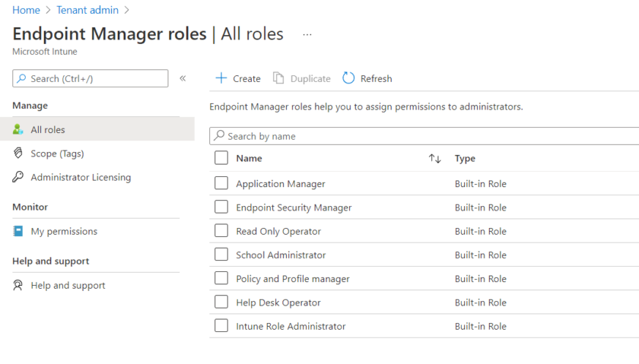Check Policy and Profile manager checkbox
The height and width of the screenshot is (364, 639).
(x=221, y=278)
